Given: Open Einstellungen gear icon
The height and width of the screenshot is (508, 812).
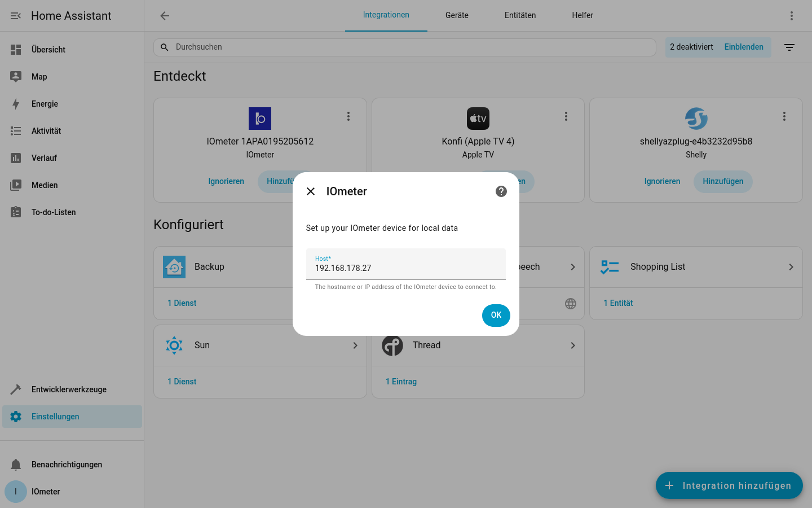Looking at the screenshot, I should (x=16, y=417).
